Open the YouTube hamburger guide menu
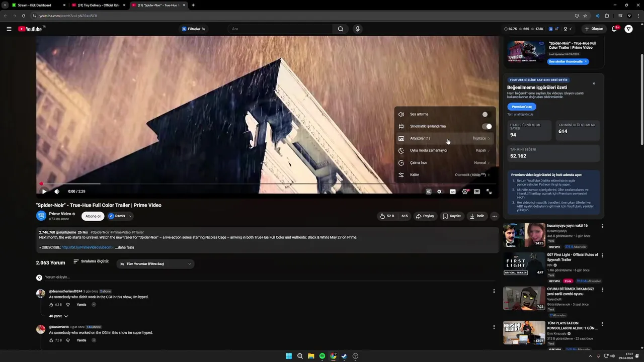Image resolution: width=644 pixels, height=362 pixels. [9, 29]
